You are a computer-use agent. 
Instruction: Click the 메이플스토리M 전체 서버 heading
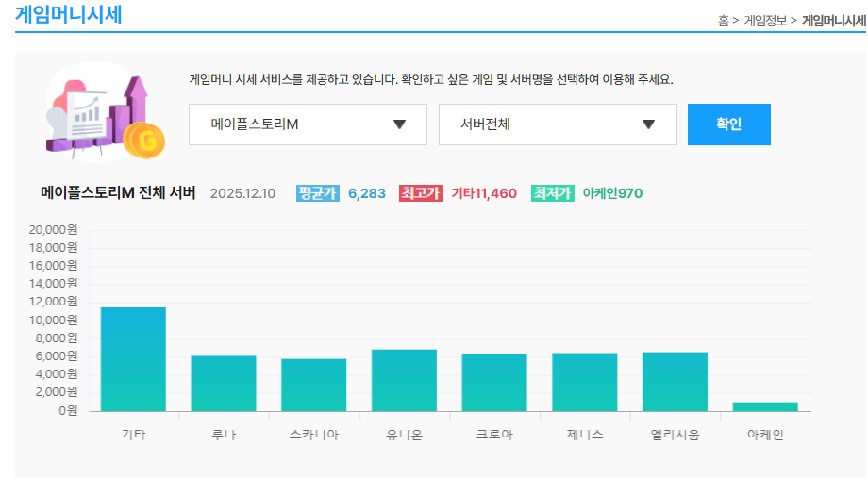pos(118,192)
